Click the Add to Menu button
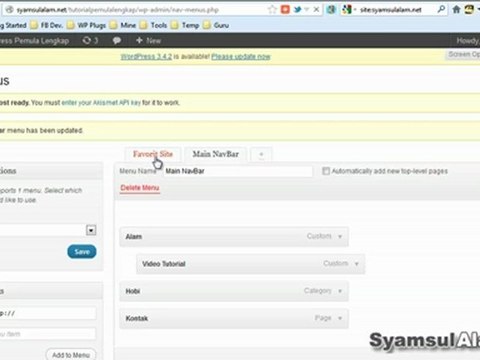 pos(71,355)
